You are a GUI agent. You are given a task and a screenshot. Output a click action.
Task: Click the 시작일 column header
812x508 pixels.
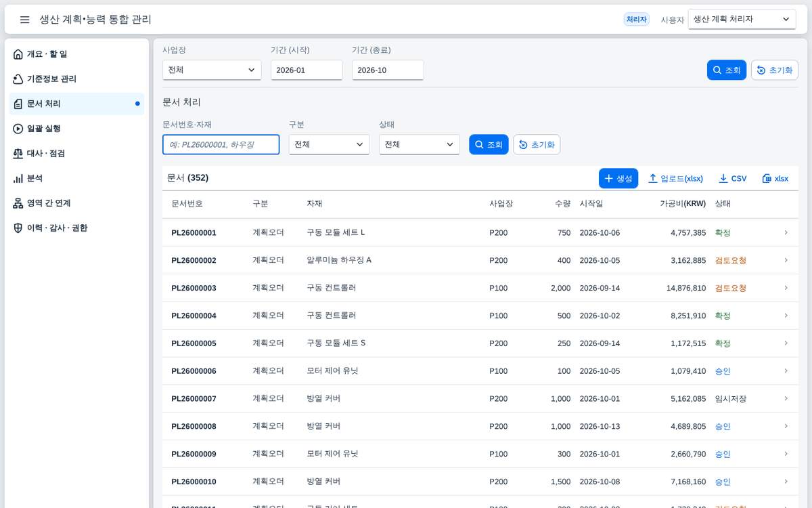click(591, 204)
